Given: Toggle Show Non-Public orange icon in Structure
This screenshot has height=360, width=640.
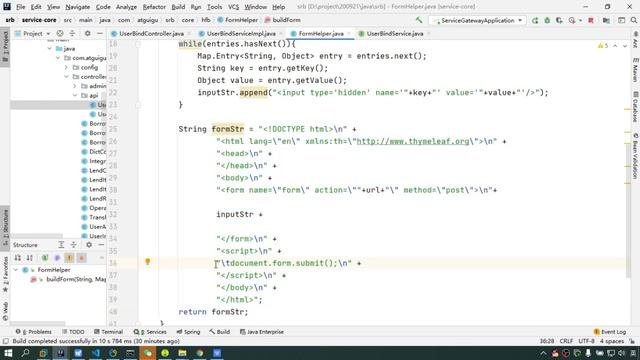Looking at the screenshot, I should point(82,258).
